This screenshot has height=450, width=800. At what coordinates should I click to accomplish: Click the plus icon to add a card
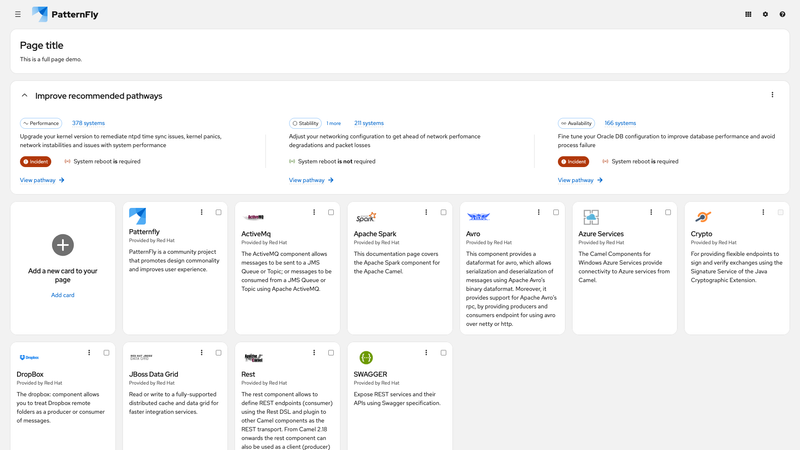coord(63,245)
